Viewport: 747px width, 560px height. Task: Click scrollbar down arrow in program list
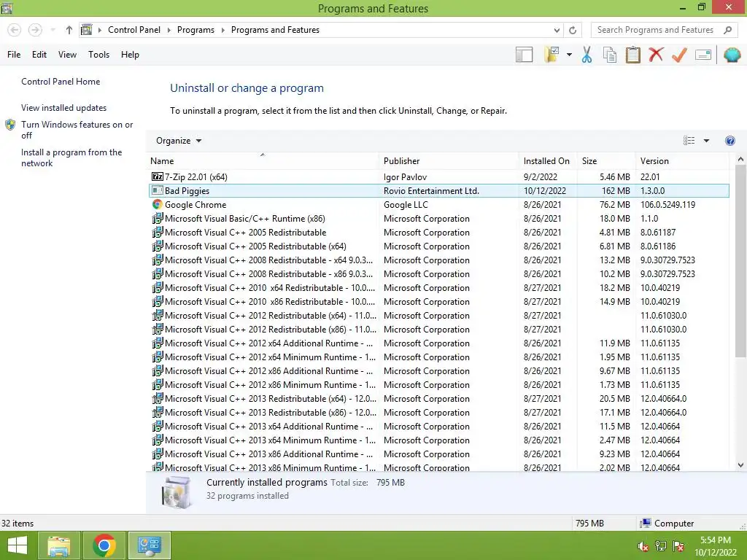(740, 465)
